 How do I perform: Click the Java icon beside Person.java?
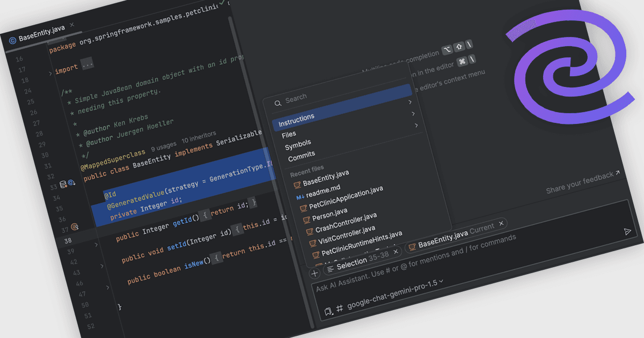pyautogui.click(x=306, y=220)
